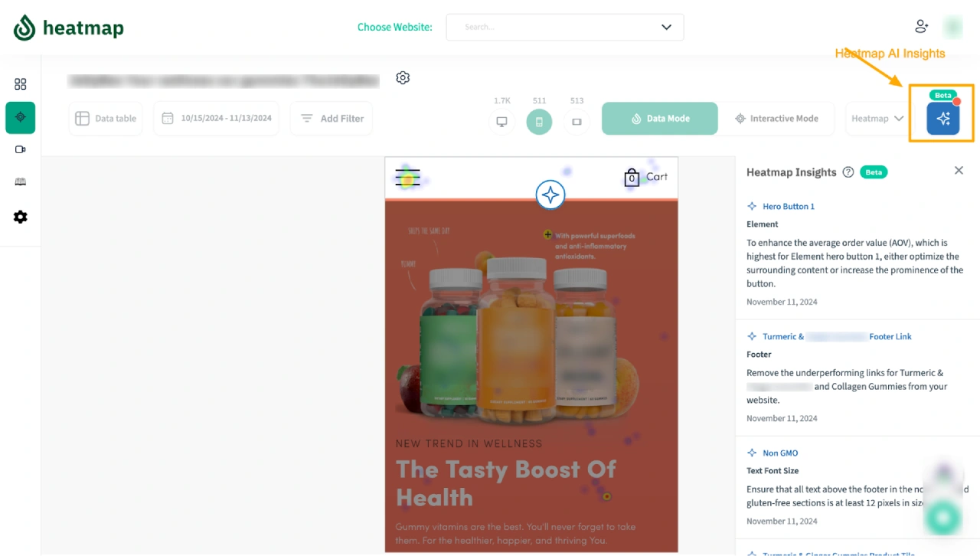Click the help question mark beside Heatmap Insights
Image resolution: width=980 pixels, height=556 pixels.
point(848,172)
